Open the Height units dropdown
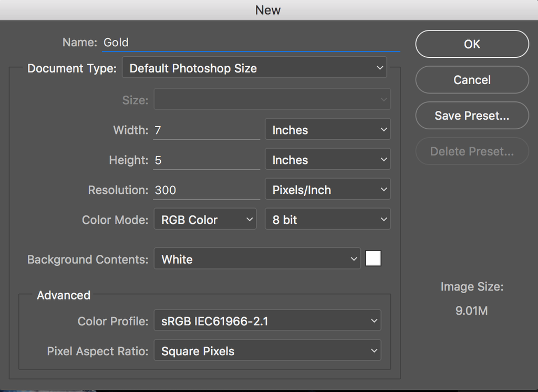The height and width of the screenshot is (392, 538). tap(327, 159)
